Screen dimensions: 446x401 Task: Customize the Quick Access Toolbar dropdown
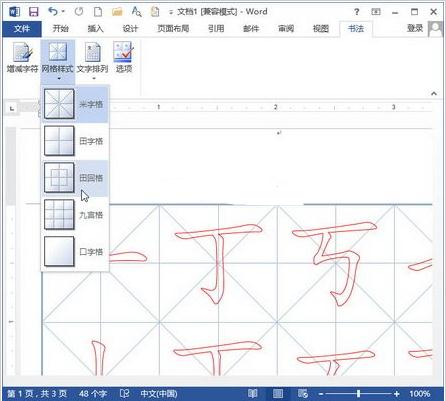pos(171,12)
